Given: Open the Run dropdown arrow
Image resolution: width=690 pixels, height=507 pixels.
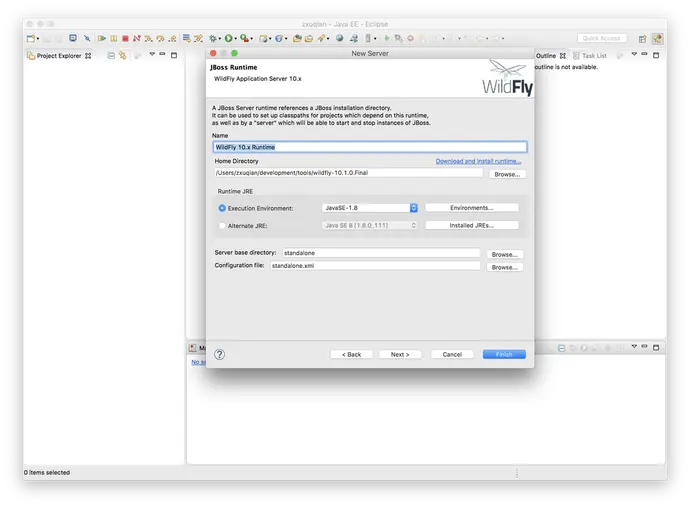Looking at the screenshot, I should point(235,39).
